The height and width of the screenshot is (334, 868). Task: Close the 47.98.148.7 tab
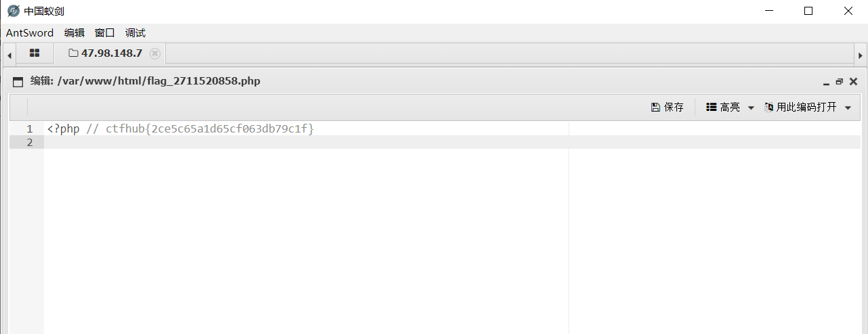155,53
